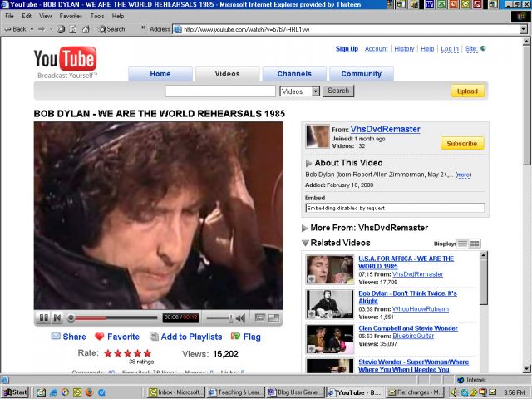Switch to Inbox - Microsoft taskbar window
The image size is (532, 399).
pyautogui.click(x=176, y=392)
